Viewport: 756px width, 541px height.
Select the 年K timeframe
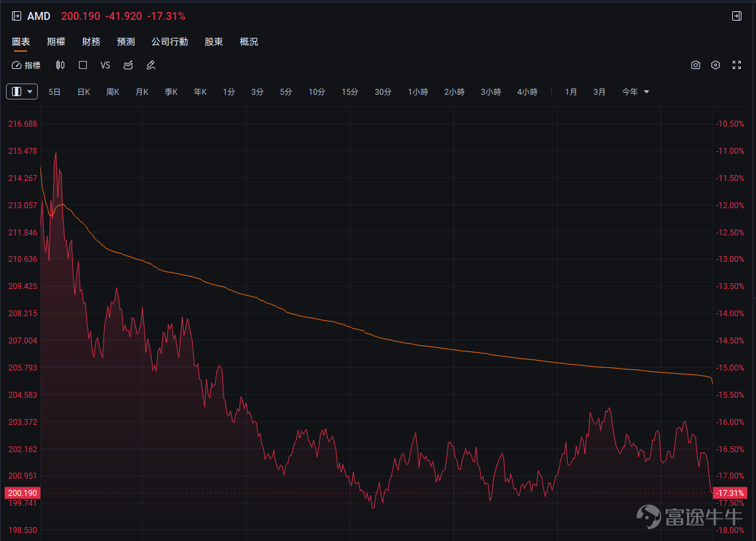[200, 91]
